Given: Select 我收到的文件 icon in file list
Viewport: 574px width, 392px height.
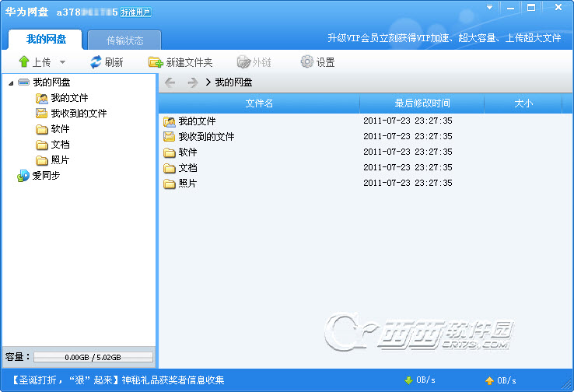Looking at the screenshot, I should coord(170,137).
